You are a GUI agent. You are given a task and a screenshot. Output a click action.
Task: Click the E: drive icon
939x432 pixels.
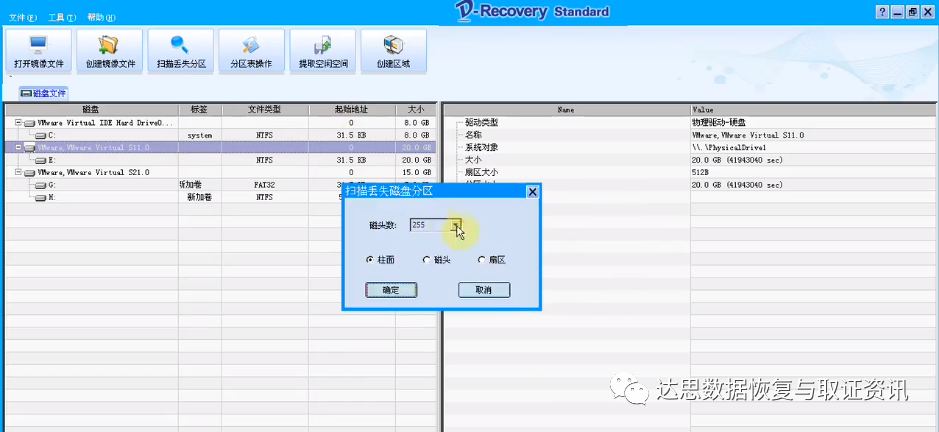pos(40,161)
